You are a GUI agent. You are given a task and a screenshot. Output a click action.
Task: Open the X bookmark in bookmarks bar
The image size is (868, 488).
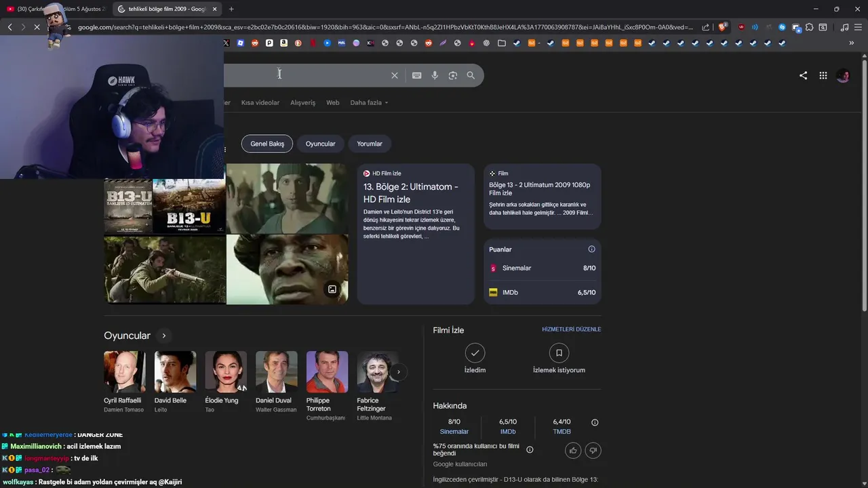[x=226, y=43]
